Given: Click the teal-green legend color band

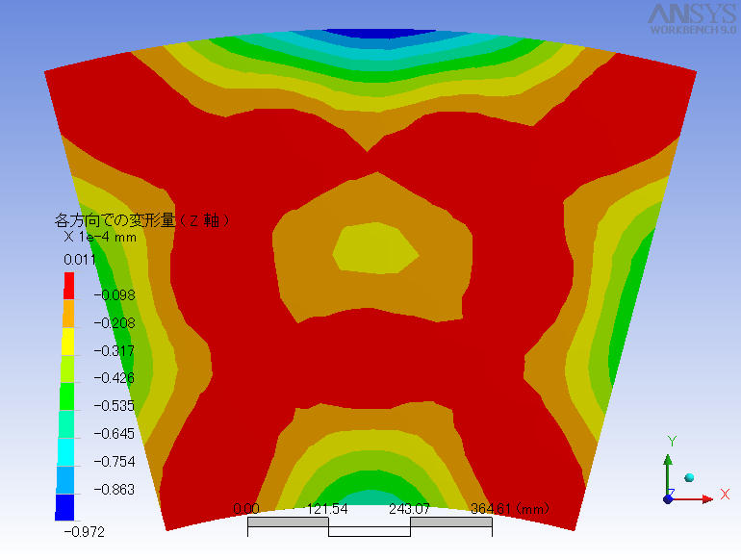Looking at the screenshot, I should [66, 424].
